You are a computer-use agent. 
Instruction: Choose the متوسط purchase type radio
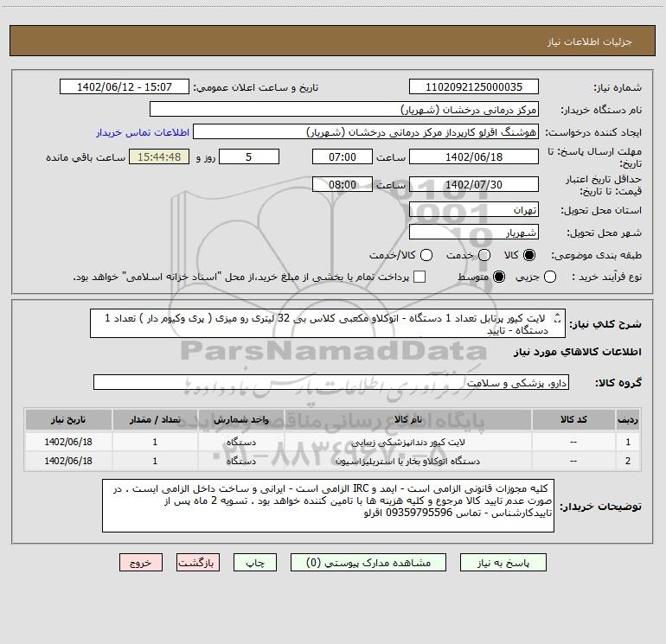click(x=499, y=277)
